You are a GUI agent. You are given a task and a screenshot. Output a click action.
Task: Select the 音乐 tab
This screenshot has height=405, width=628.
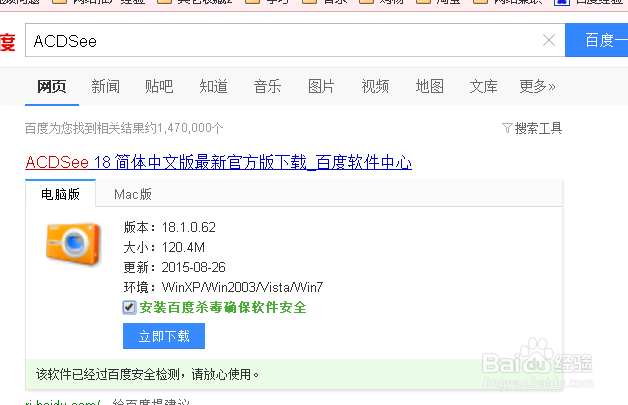[x=267, y=86]
